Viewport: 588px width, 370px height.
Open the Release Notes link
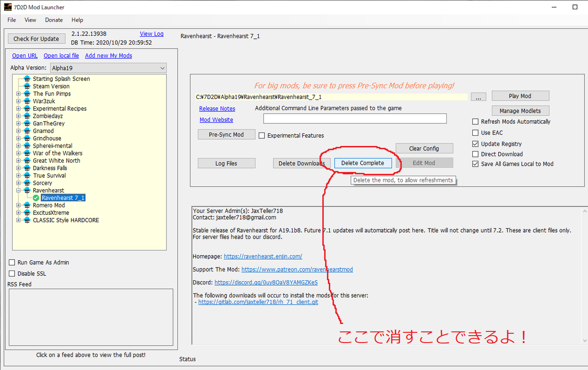217,108
